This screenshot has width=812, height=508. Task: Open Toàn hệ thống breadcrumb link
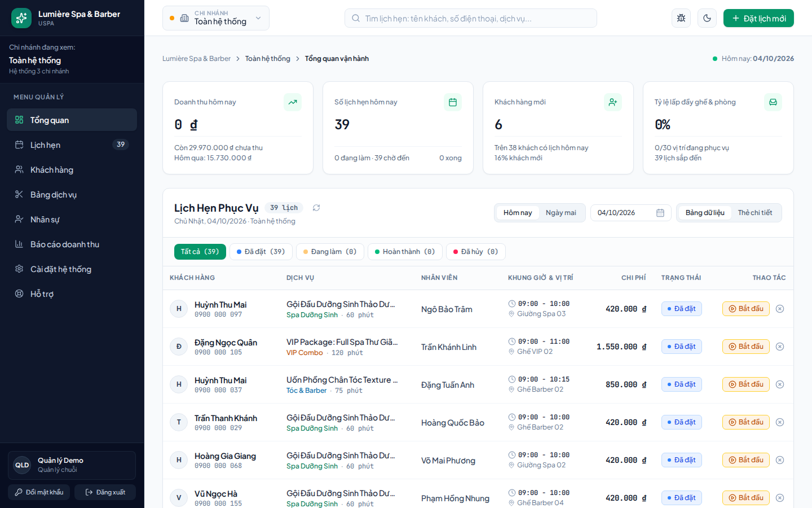[268, 59]
